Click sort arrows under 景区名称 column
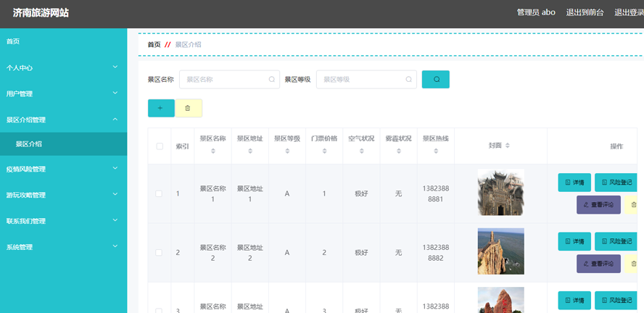The height and width of the screenshot is (313, 644). coord(212,151)
